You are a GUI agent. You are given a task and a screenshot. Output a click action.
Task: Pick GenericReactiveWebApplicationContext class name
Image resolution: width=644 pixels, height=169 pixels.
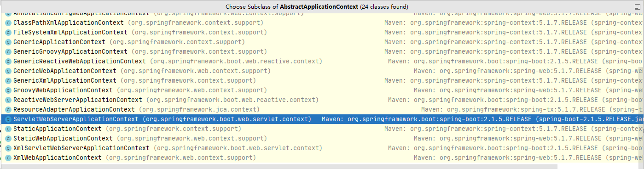(x=80, y=61)
